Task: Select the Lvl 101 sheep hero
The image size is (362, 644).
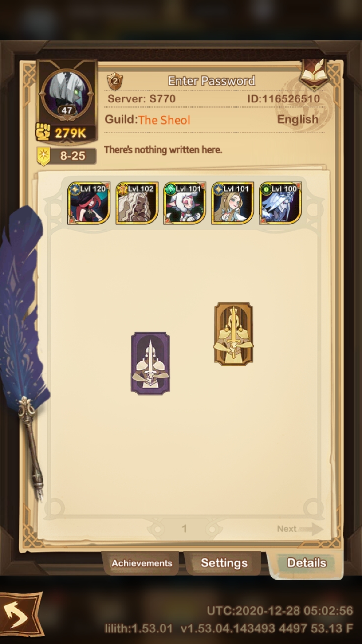Action: (x=185, y=203)
